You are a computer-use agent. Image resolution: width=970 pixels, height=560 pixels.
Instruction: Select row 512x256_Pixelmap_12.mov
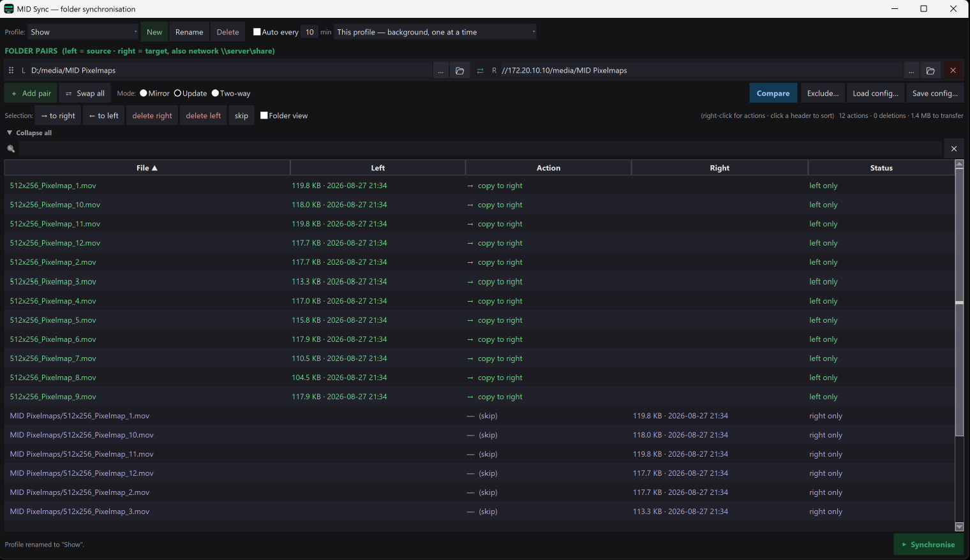click(x=479, y=243)
